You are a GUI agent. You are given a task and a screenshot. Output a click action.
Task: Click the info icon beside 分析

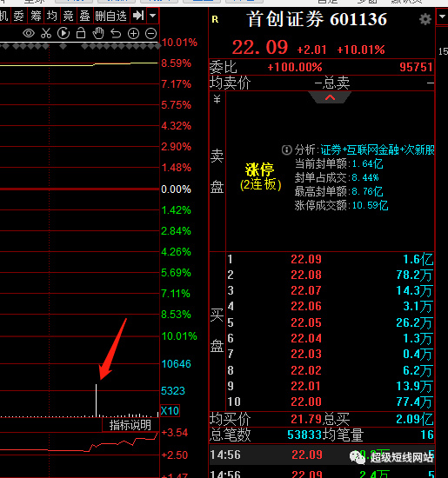point(286,149)
